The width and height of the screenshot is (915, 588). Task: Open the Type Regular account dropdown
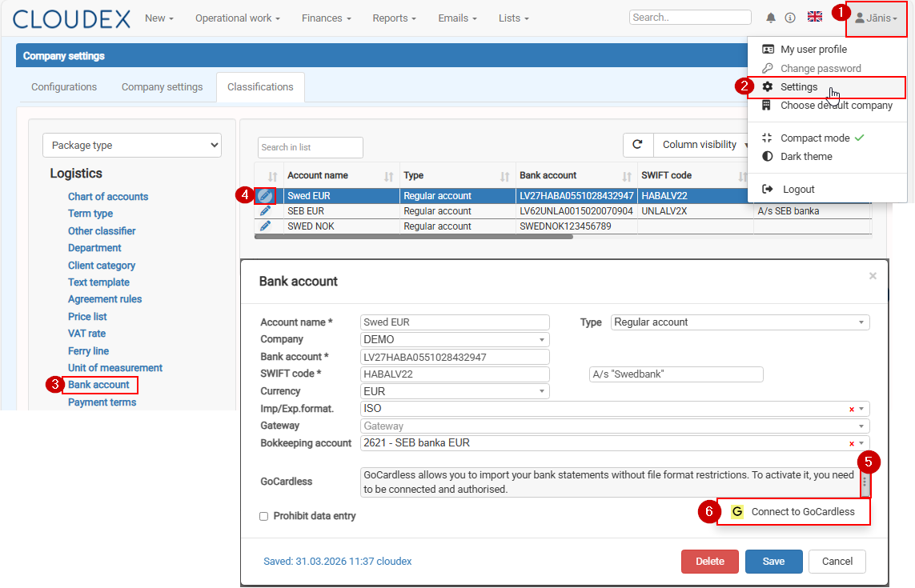pos(740,322)
